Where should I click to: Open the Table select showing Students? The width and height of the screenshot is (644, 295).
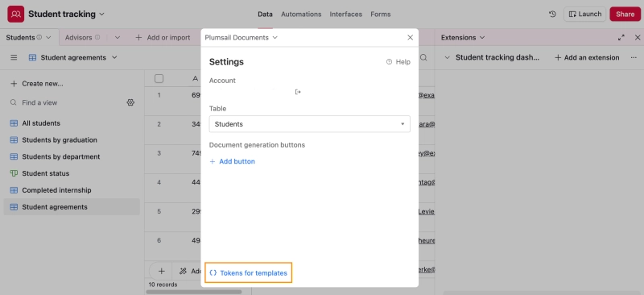coord(309,124)
